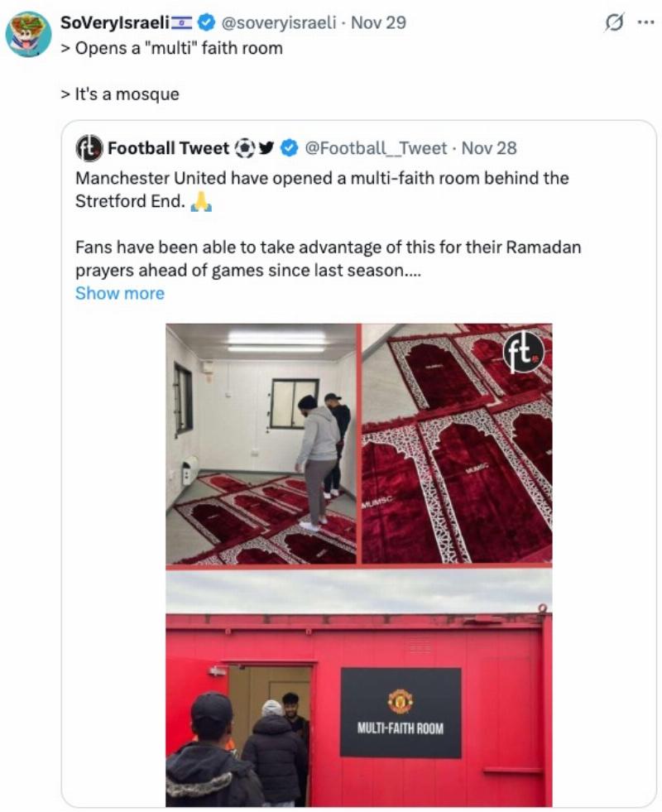The image size is (662, 812).
Task: Click the quoted tweet text about Stretford End
Action: 323,189
